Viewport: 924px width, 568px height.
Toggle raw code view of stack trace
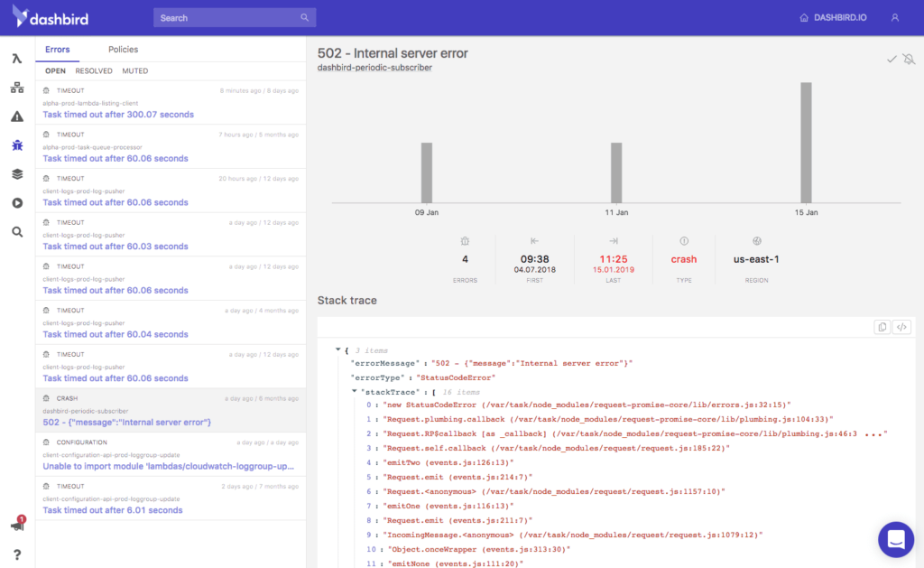pos(901,326)
